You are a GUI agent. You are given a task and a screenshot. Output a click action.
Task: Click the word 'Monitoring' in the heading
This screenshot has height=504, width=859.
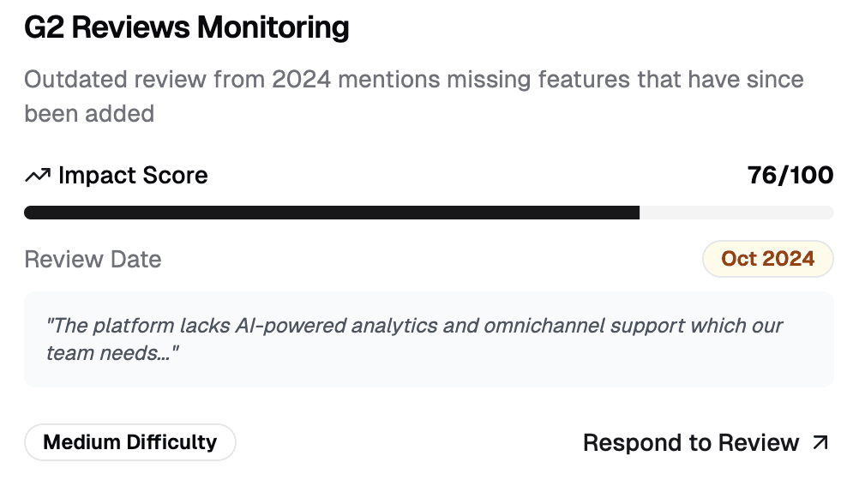273,27
